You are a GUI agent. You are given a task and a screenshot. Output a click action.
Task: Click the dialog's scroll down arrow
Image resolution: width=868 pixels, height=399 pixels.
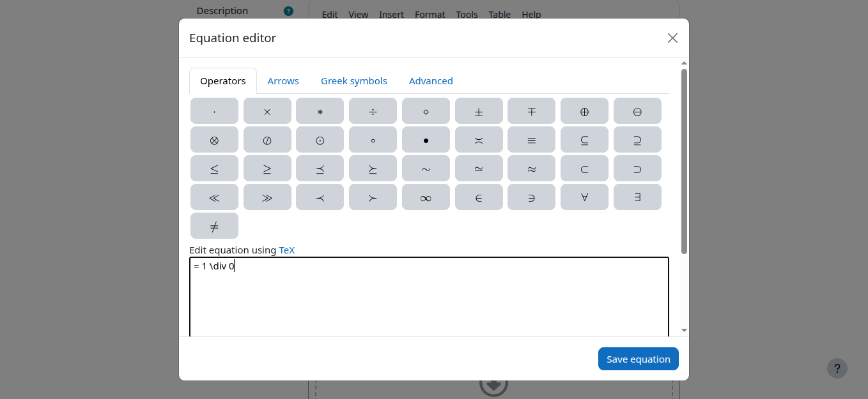click(684, 330)
